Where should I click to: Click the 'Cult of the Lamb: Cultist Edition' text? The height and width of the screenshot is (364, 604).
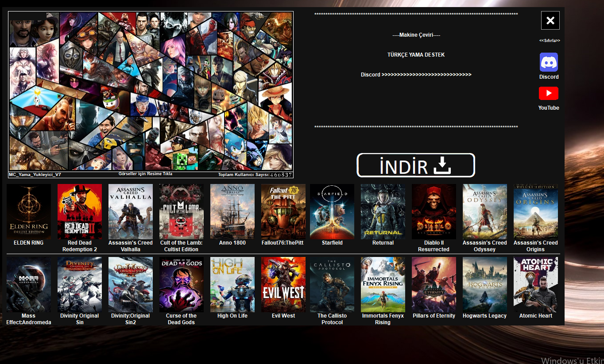click(182, 246)
